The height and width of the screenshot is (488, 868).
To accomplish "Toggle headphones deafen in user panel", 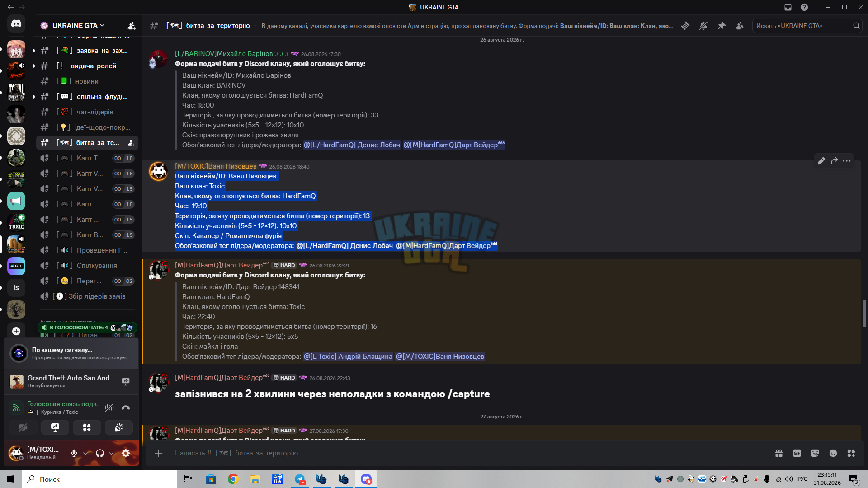I will (x=100, y=453).
